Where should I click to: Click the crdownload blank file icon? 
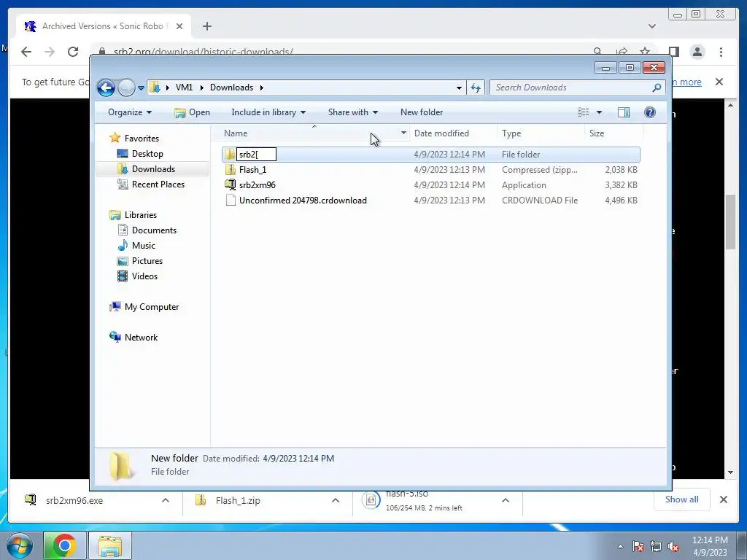click(x=231, y=201)
